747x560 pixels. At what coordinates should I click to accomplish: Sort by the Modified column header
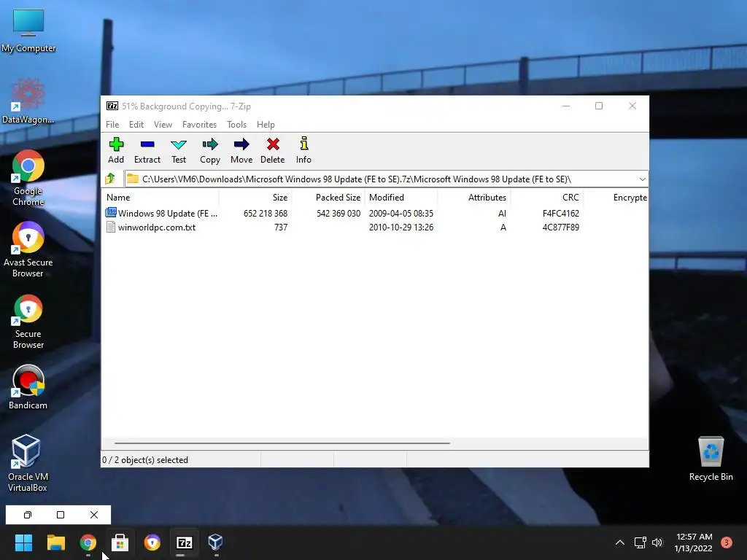[401, 197]
